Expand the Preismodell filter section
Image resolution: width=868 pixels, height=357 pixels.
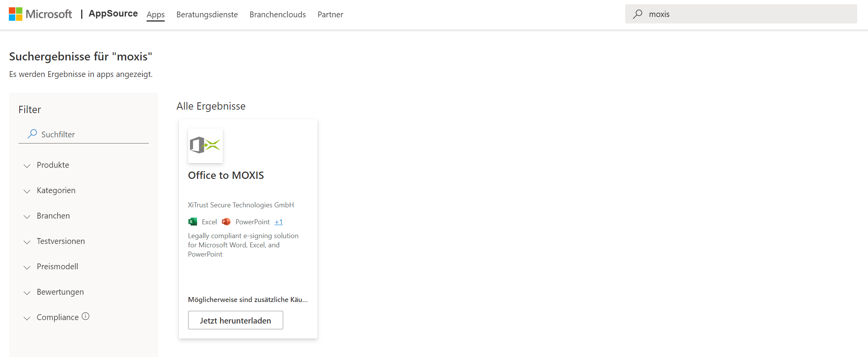57,266
